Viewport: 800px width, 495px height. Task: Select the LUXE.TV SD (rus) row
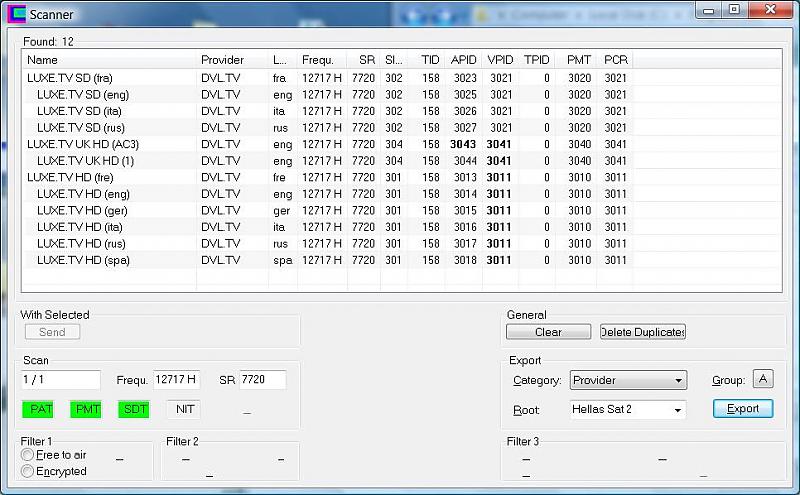(328, 128)
